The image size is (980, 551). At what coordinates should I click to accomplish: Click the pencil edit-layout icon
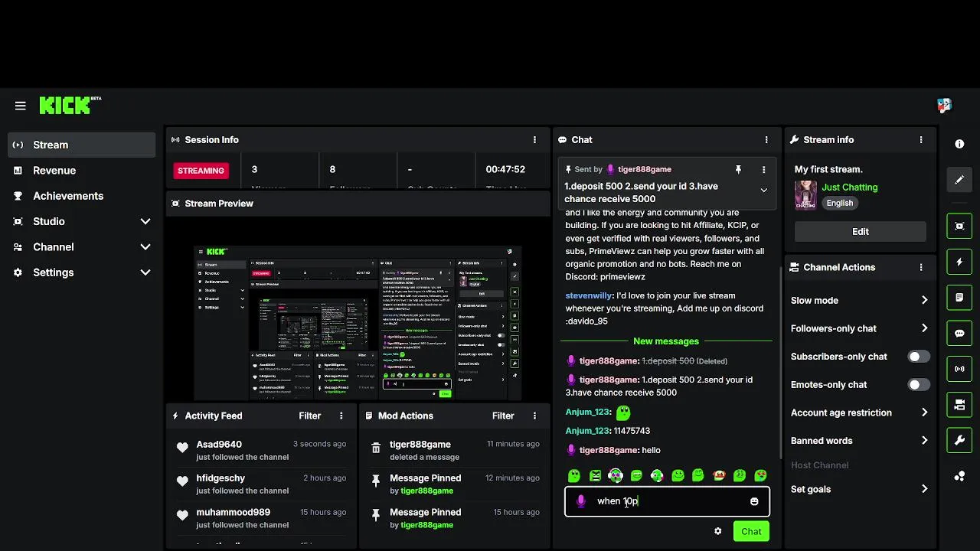959,180
